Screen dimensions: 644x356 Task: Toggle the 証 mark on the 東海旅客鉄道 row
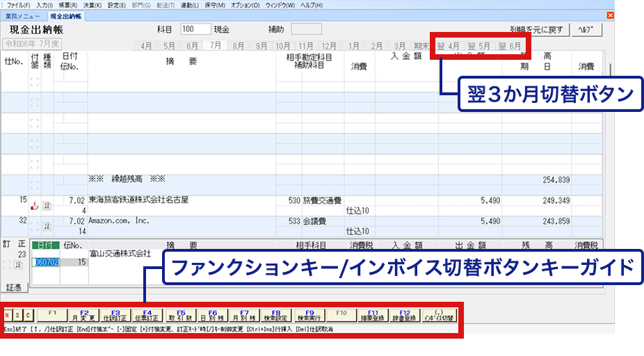tap(47, 205)
